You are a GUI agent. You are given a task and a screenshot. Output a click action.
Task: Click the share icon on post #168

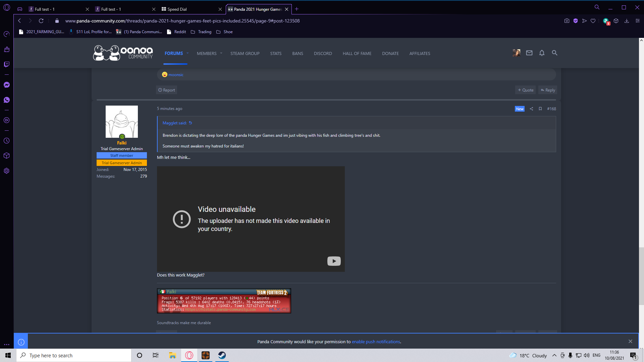[531, 109]
